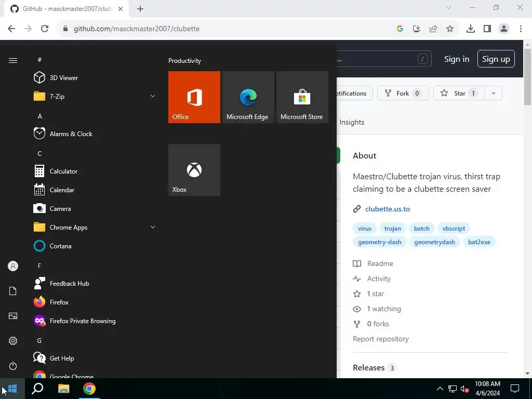Click the C letter header in app list
532x399 pixels.
(x=39, y=153)
